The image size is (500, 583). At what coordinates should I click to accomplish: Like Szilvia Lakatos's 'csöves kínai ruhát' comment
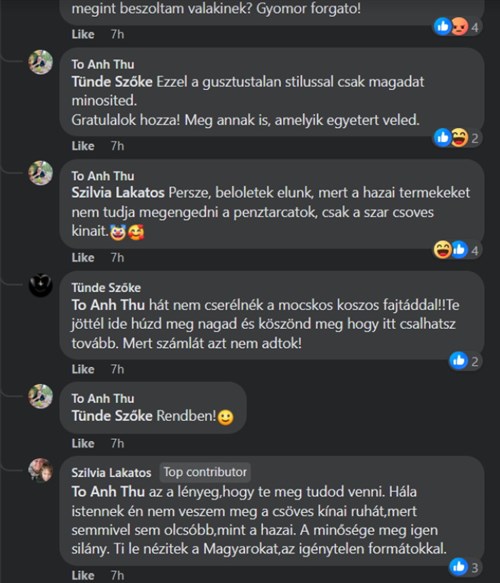coord(83,575)
